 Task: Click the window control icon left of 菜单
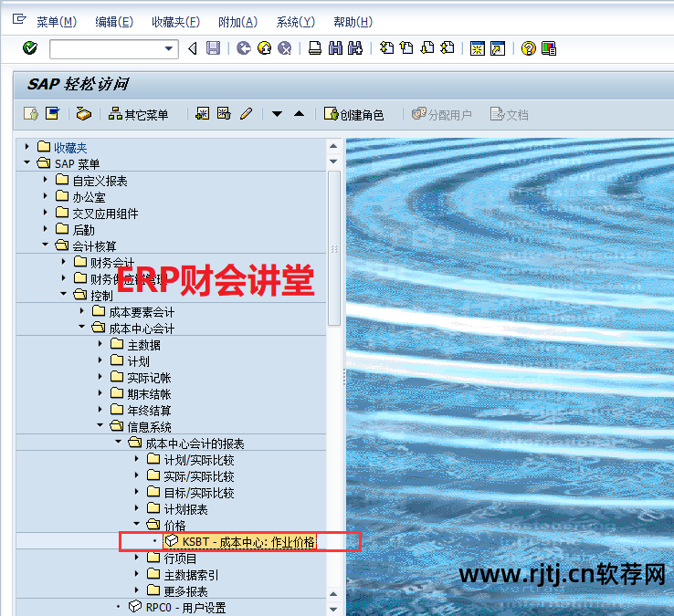click(19, 19)
